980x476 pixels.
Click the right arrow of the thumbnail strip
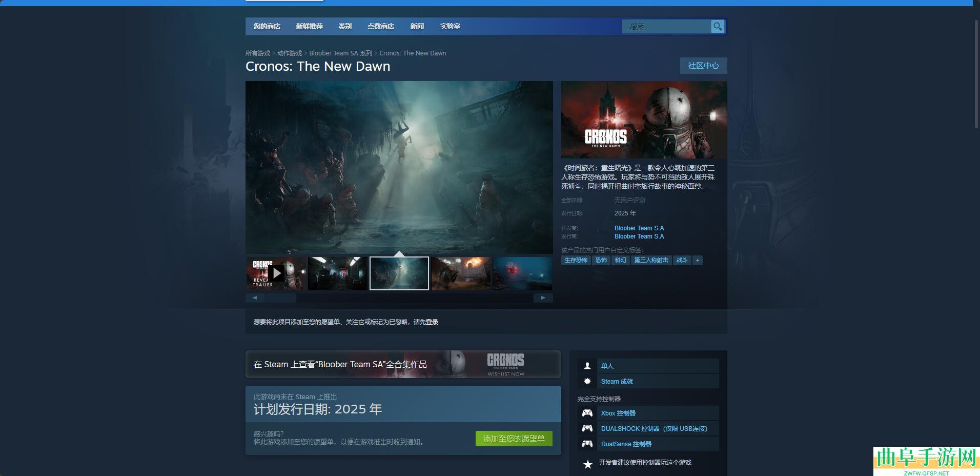point(543,298)
